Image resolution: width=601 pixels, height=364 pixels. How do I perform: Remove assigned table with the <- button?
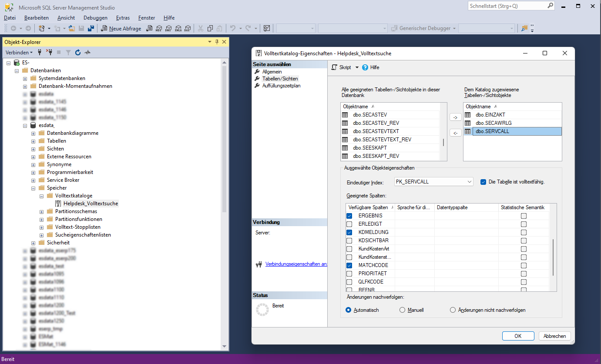455,133
